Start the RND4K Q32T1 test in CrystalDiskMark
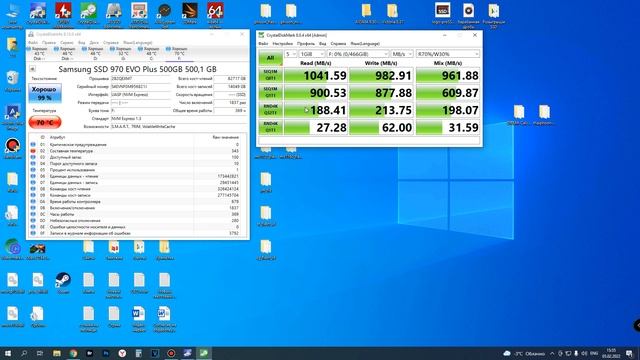The width and height of the screenshot is (640, 360). click(x=270, y=110)
